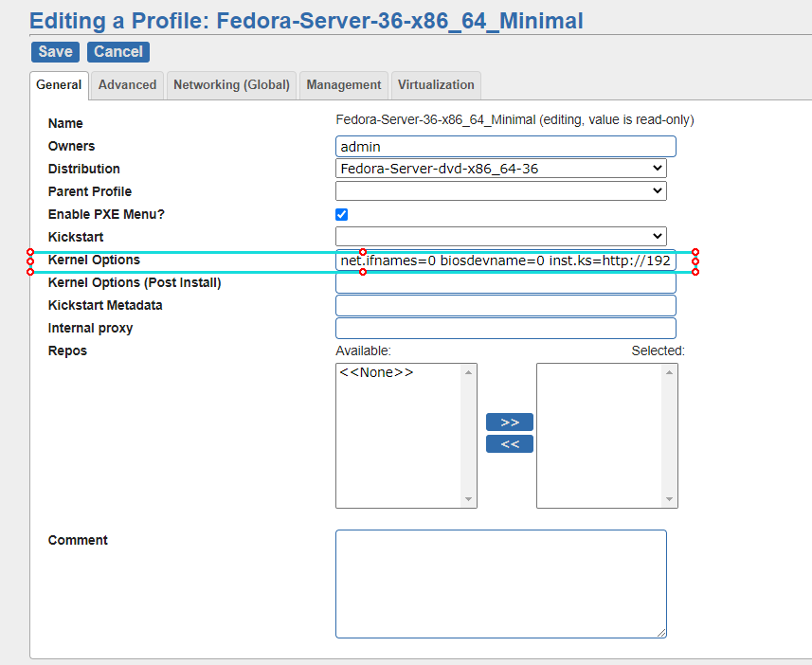
Task: Click the Internal proxy text field
Action: coord(505,329)
